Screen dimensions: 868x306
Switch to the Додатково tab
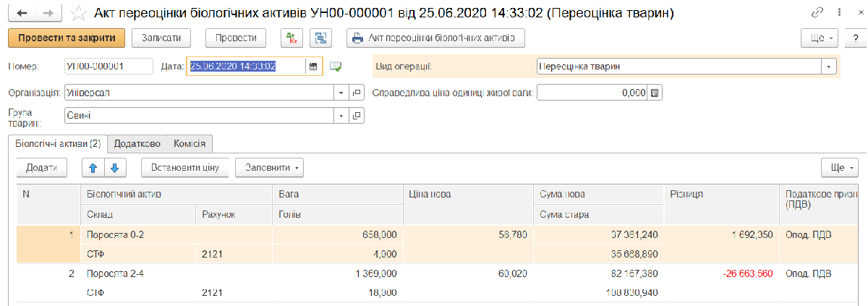[x=137, y=143]
